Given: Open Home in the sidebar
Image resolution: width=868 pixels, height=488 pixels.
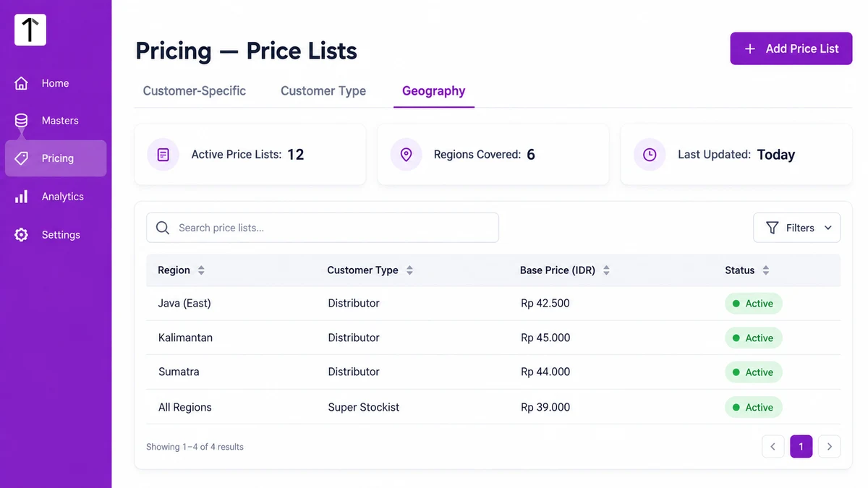Looking at the screenshot, I should click(x=56, y=83).
